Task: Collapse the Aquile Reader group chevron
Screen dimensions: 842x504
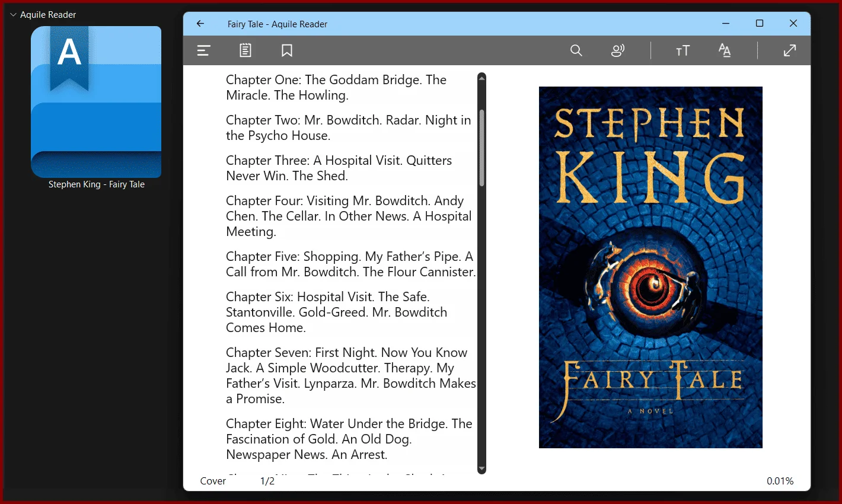Action: click(x=13, y=15)
